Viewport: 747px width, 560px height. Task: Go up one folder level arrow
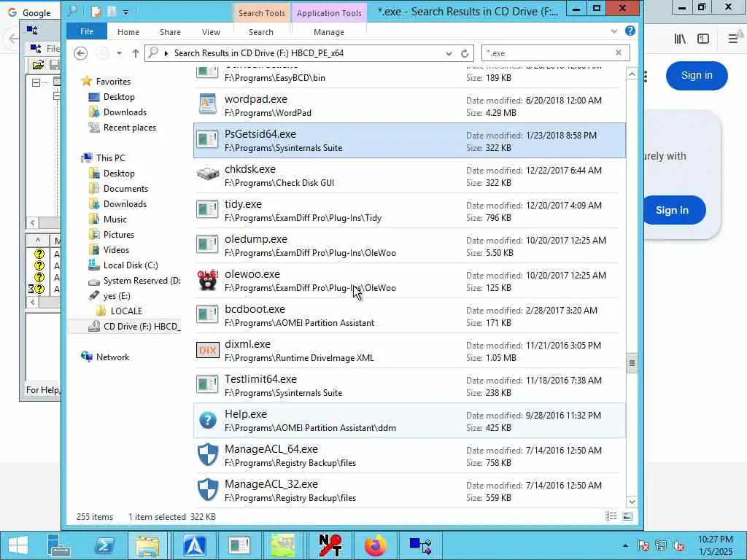[136, 53]
